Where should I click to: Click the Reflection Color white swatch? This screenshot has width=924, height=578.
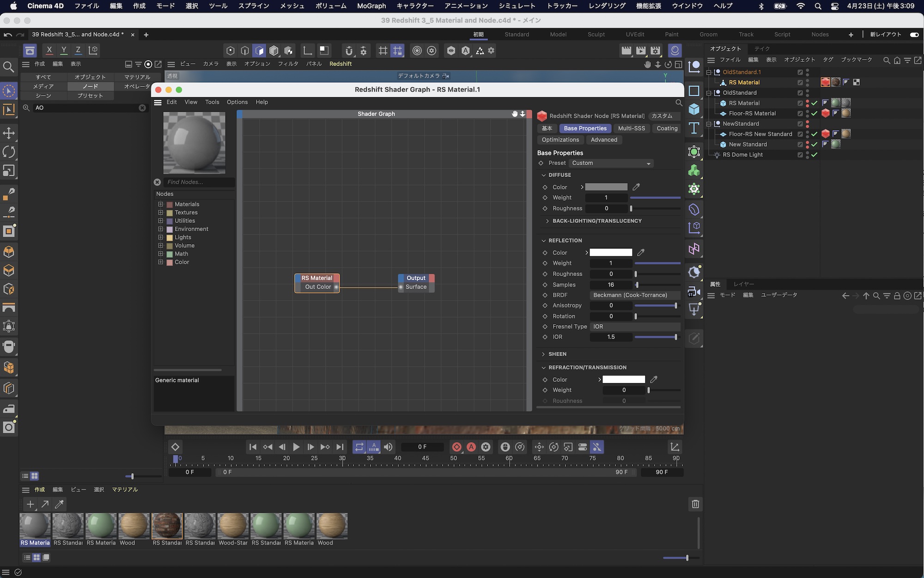pyautogui.click(x=611, y=252)
